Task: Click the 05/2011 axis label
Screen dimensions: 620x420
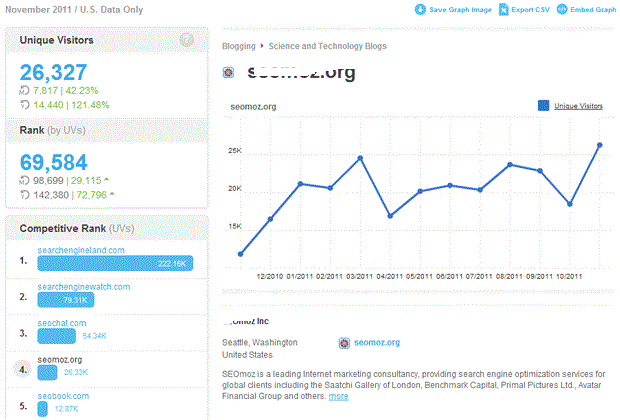Action: 420,276
